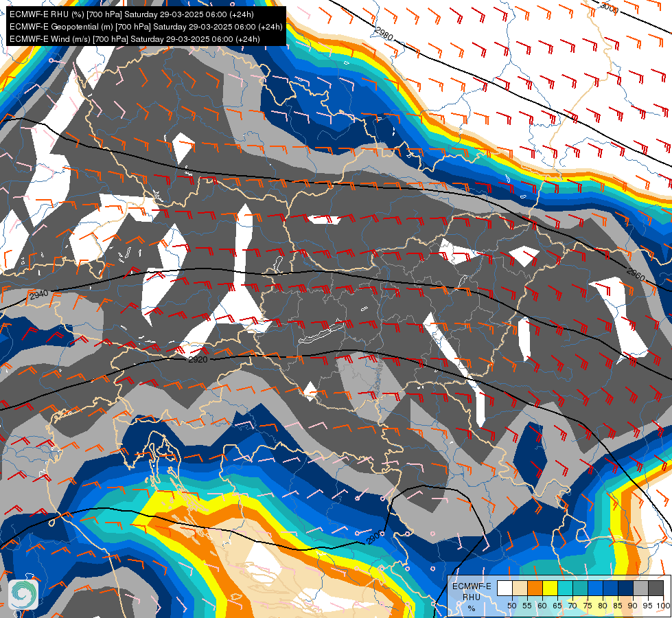672x618 pixels.
Task: Pick the orange 55-60 legend swatch
Action: pyautogui.click(x=535, y=588)
